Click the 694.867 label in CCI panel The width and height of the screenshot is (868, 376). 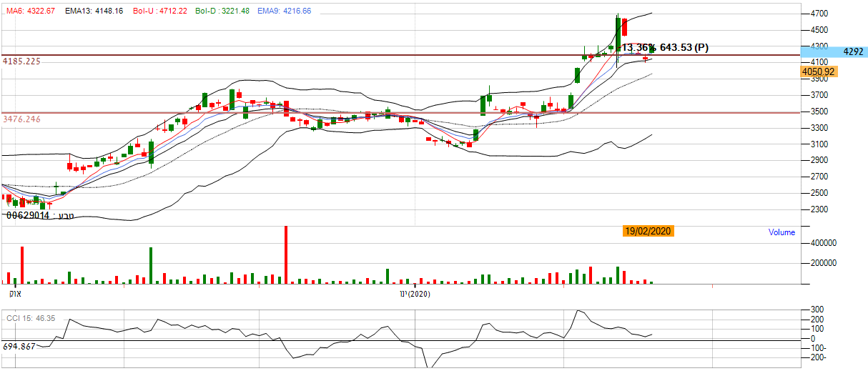pyautogui.click(x=19, y=346)
